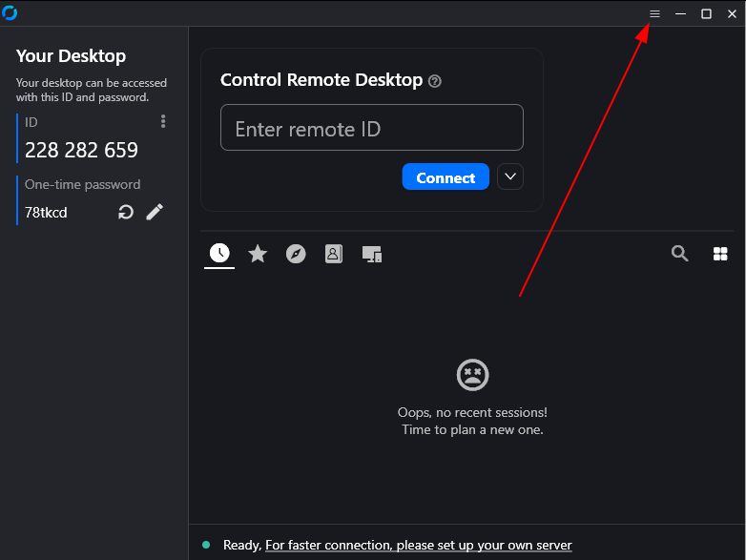
Task: Click the help icon next to Control Remote Desktop
Action: click(x=435, y=81)
